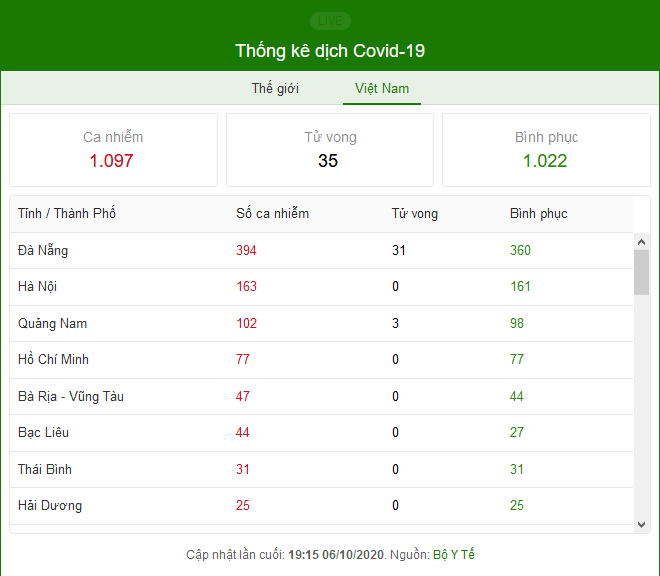Switch to the Thế giới tab
The image size is (660, 576).
(x=275, y=88)
